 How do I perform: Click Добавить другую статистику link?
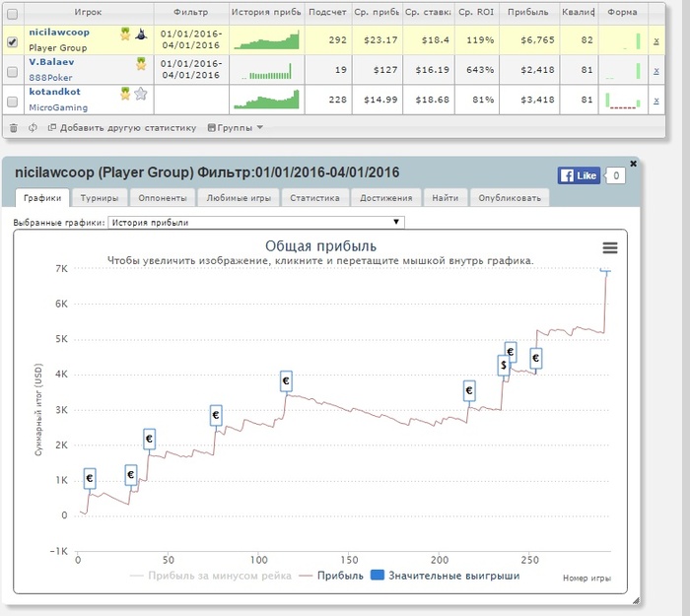click(120, 127)
